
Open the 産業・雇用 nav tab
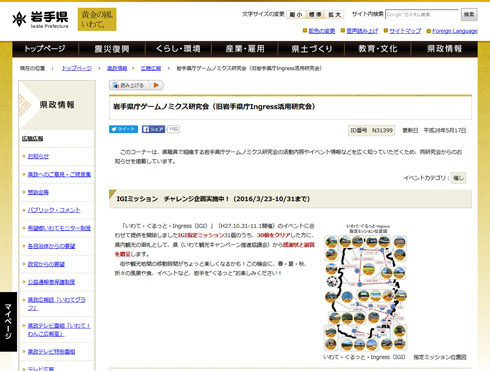click(x=245, y=49)
